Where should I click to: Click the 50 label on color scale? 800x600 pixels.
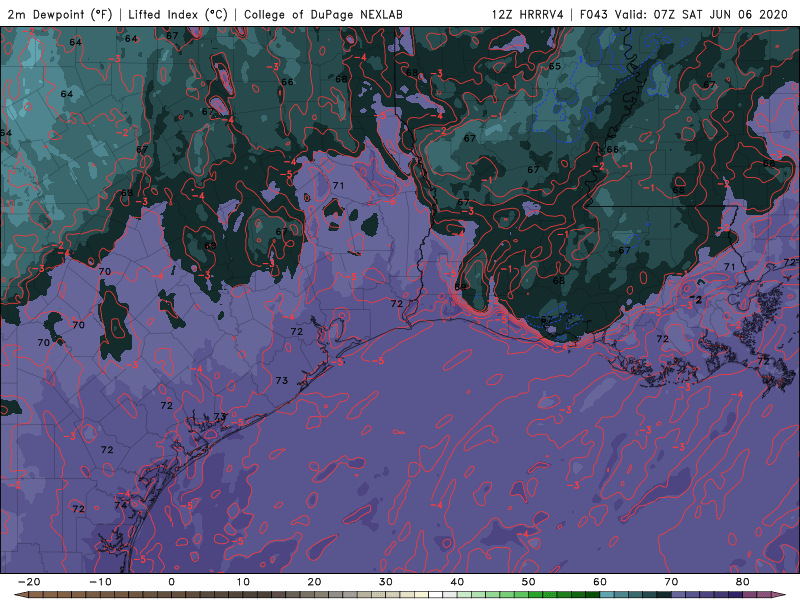click(x=529, y=582)
